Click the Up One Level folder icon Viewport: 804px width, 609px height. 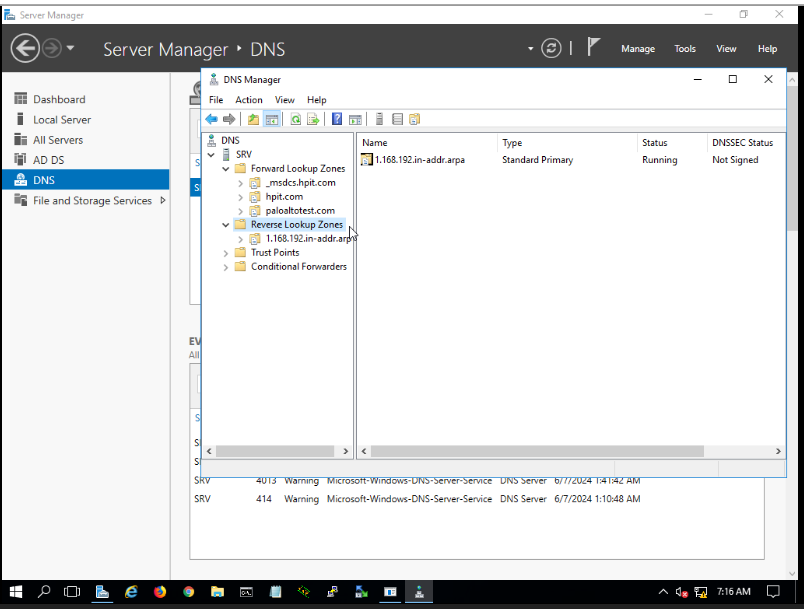click(253, 119)
